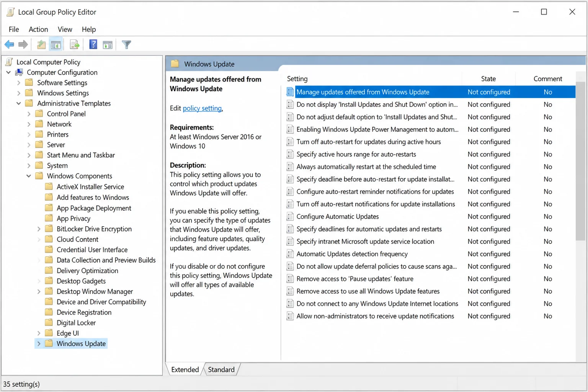
Task: Click the App Privacy folder icon
Action: point(49,218)
